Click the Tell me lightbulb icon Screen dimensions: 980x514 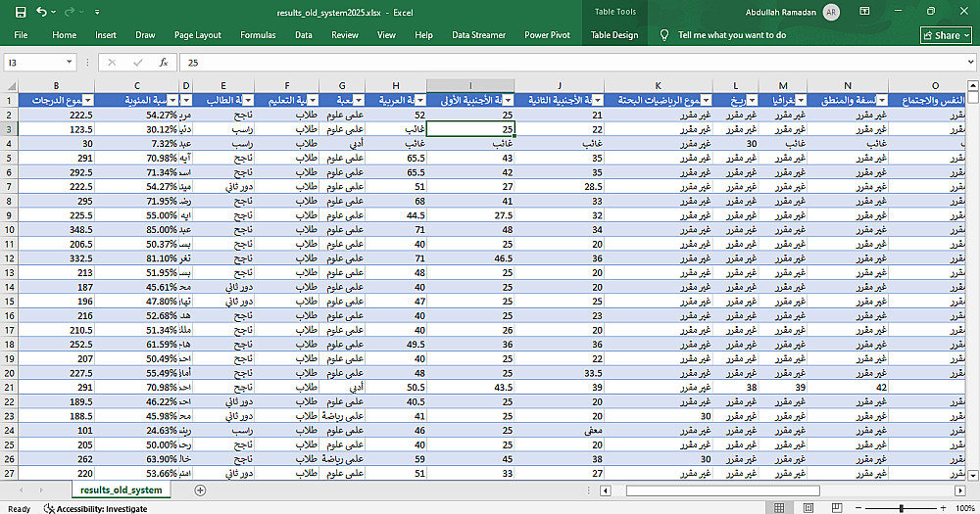tap(664, 35)
